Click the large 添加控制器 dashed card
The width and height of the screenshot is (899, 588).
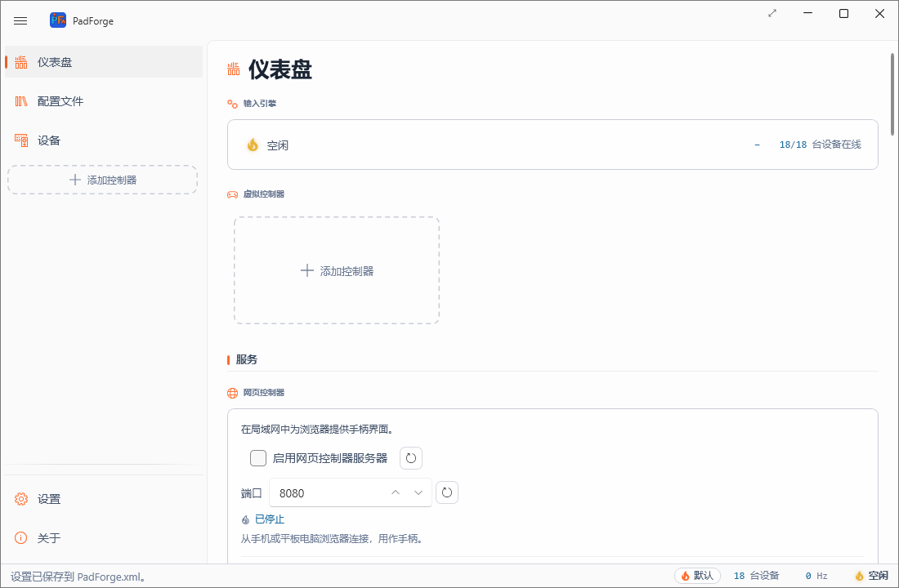(337, 270)
